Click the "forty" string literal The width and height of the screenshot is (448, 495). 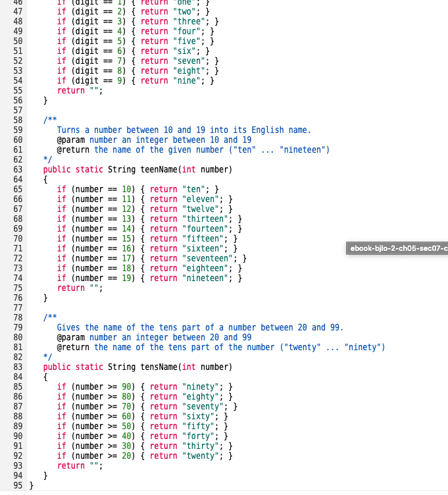tap(198, 436)
